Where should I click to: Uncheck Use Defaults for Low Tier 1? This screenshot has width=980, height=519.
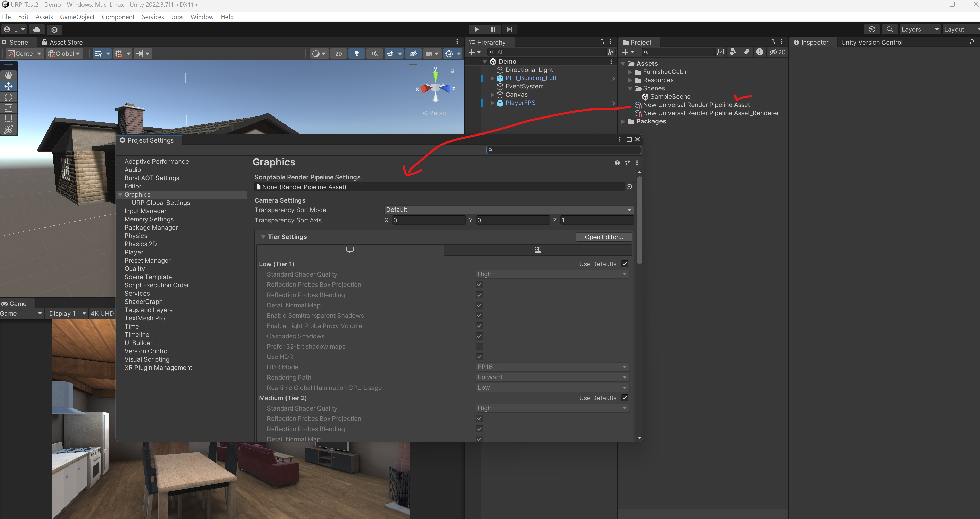click(624, 264)
